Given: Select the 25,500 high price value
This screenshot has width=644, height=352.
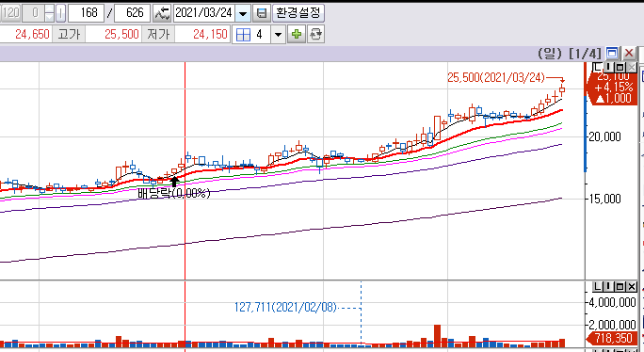Looking at the screenshot, I should pos(121,34).
